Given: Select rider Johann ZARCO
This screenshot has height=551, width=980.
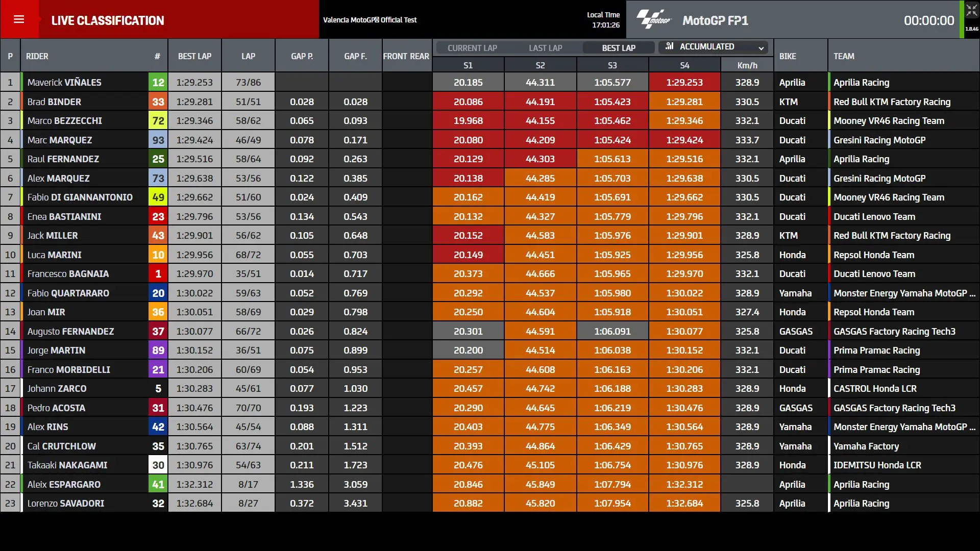Looking at the screenshot, I should point(57,388).
